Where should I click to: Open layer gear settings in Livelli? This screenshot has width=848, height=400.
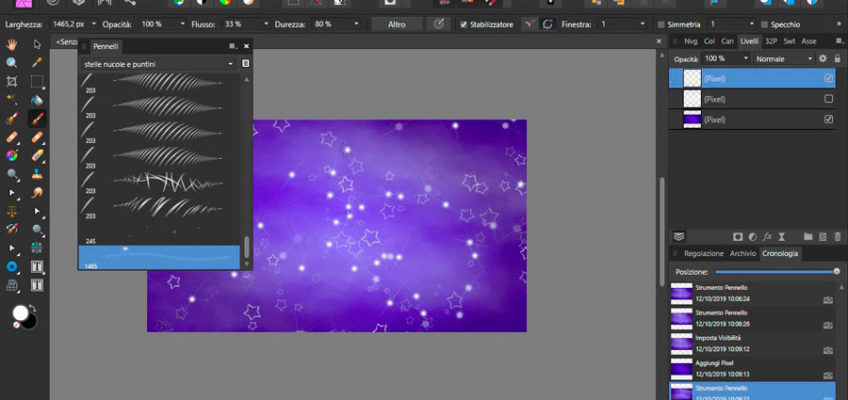tap(823, 58)
